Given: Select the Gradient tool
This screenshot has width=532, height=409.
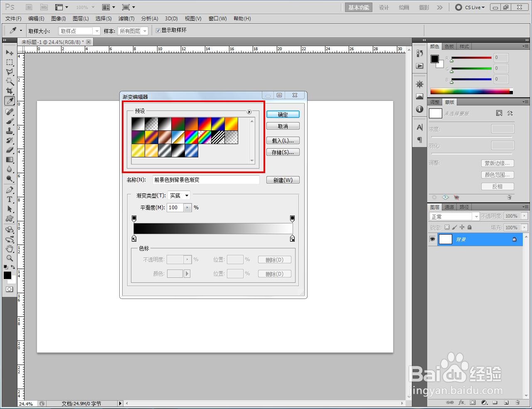Looking at the screenshot, I should coord(10,159).
